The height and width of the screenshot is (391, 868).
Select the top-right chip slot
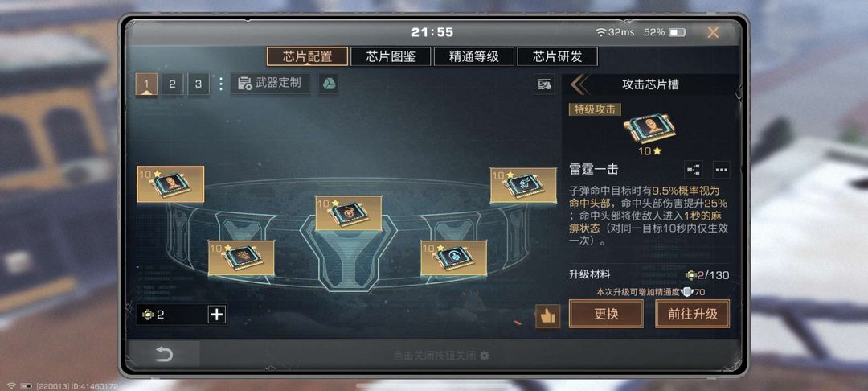pyautogui.click(x=523, y=185)
